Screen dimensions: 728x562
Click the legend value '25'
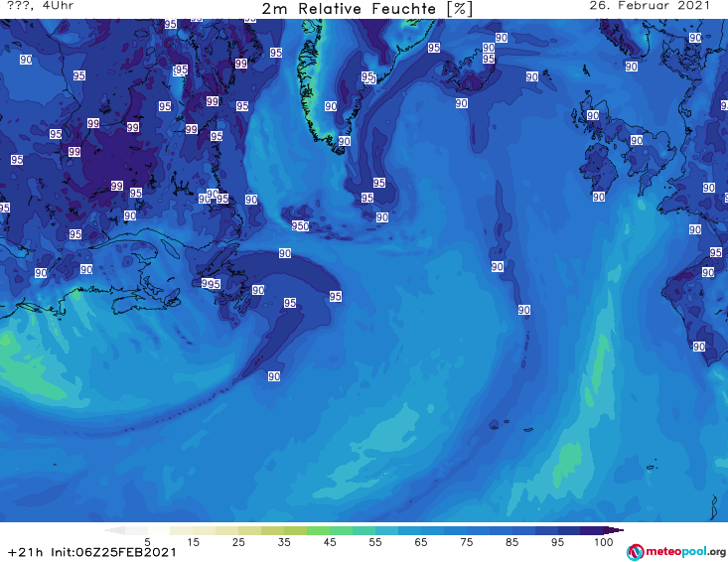(238, 542)
